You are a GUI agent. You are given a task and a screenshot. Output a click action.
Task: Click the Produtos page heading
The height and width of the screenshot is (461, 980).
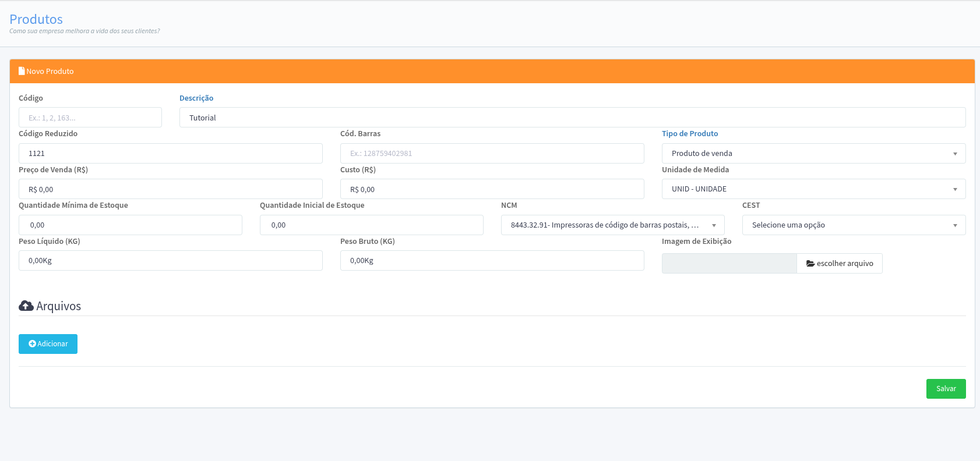click(36, 19)
